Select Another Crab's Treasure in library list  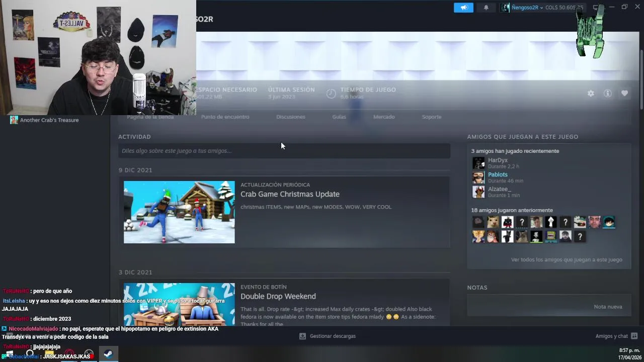tap(49, 120)
